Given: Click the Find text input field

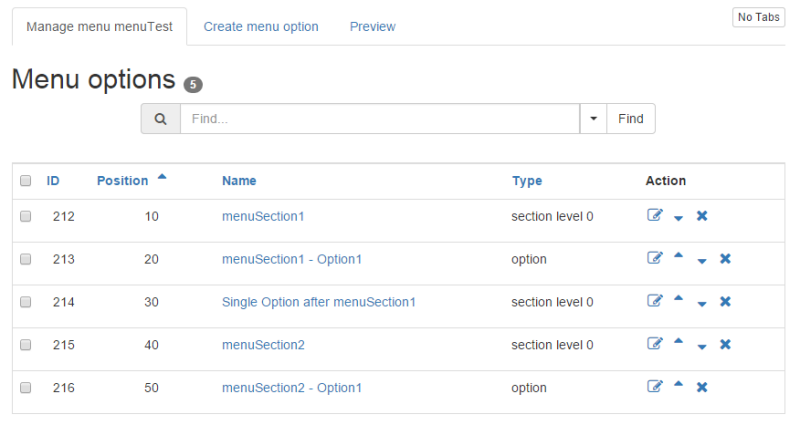Looking at the screenshot, I should 380,119.
